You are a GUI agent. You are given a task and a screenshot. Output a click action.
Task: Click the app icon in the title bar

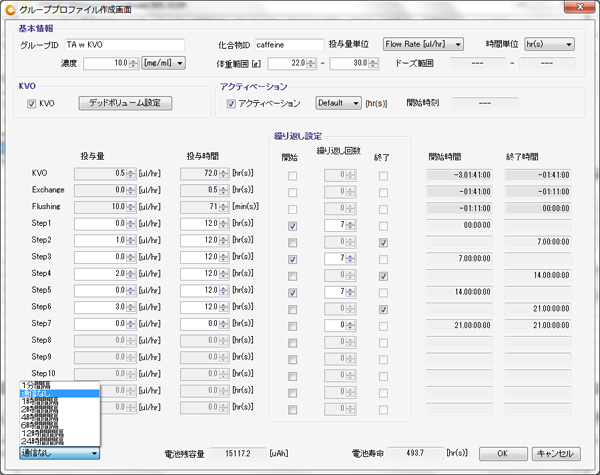pos(10,9)
